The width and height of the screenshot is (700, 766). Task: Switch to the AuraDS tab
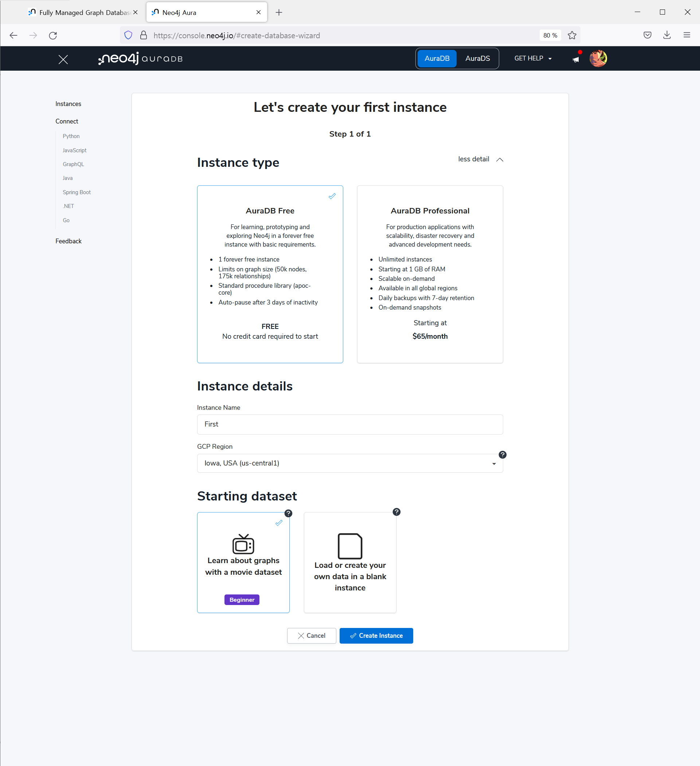click(477, 59)
